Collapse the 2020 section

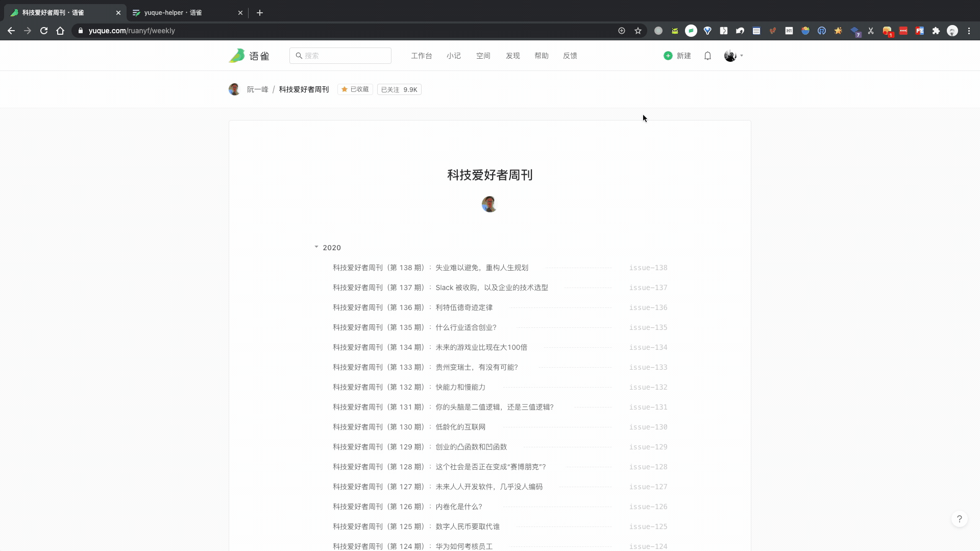[x=316, y=247]
